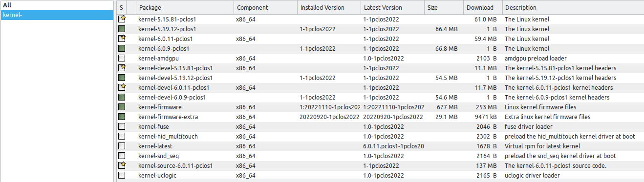Click the S status column header
Image resolution: width=644 pixels, height=182 pixels.
point(122,7)
